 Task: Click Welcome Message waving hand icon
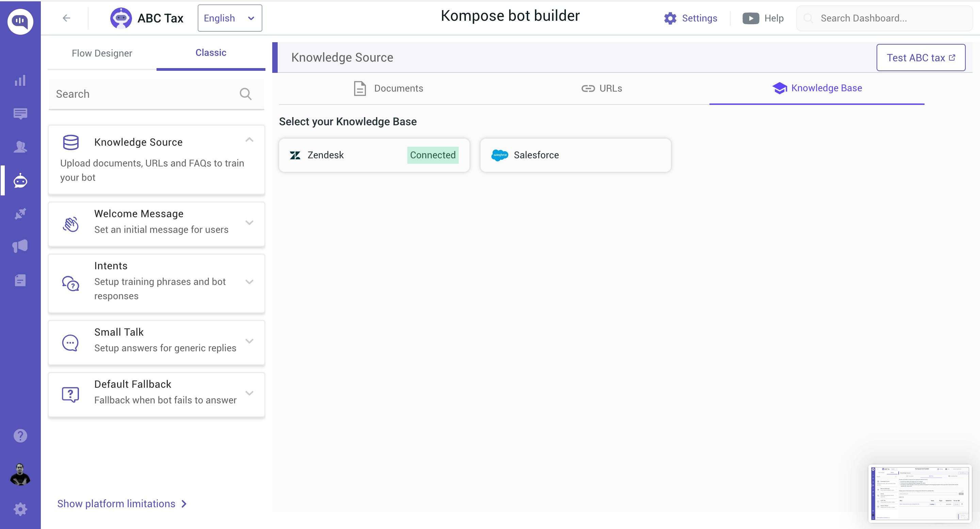[71, 225]
